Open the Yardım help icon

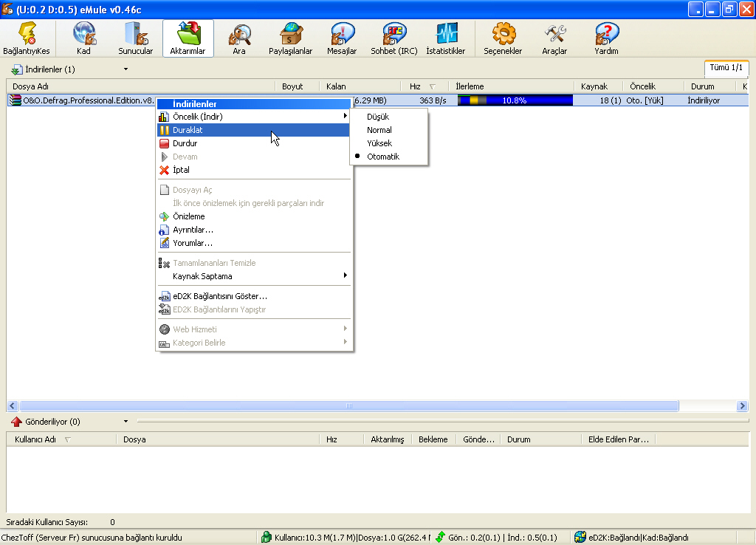click(606, 34)
